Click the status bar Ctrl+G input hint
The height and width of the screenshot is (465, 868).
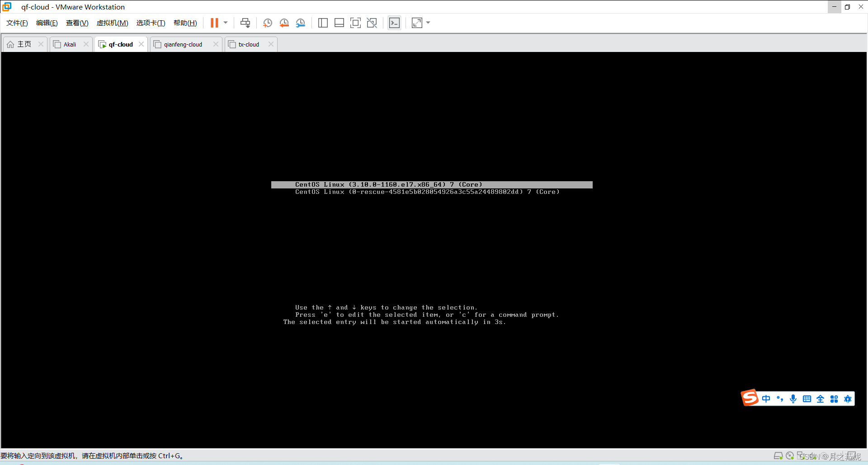pyautogui.click(x=92, y=456)
